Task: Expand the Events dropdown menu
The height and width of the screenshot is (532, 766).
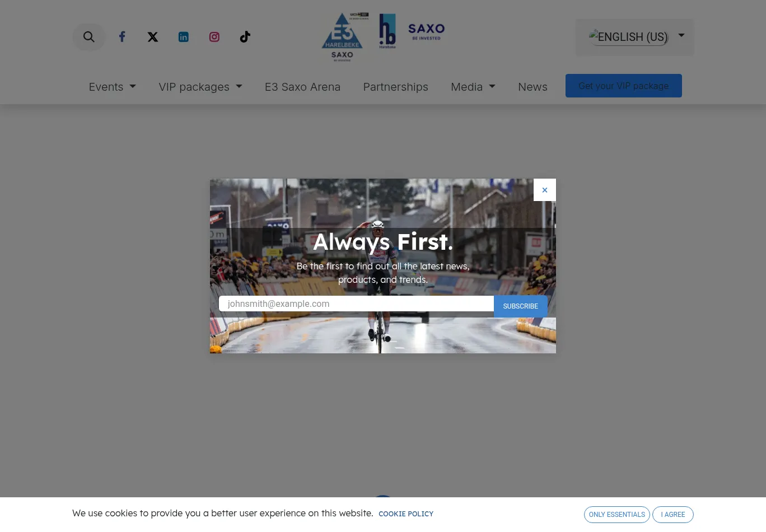Action: click(x=112, y=87)
